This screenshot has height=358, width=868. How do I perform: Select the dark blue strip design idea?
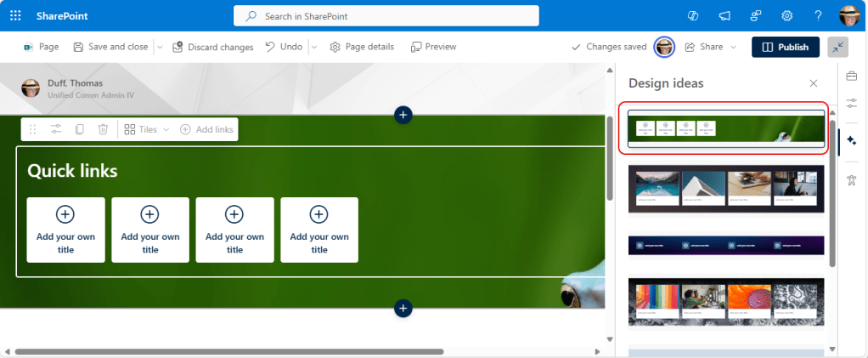[726, 245]
